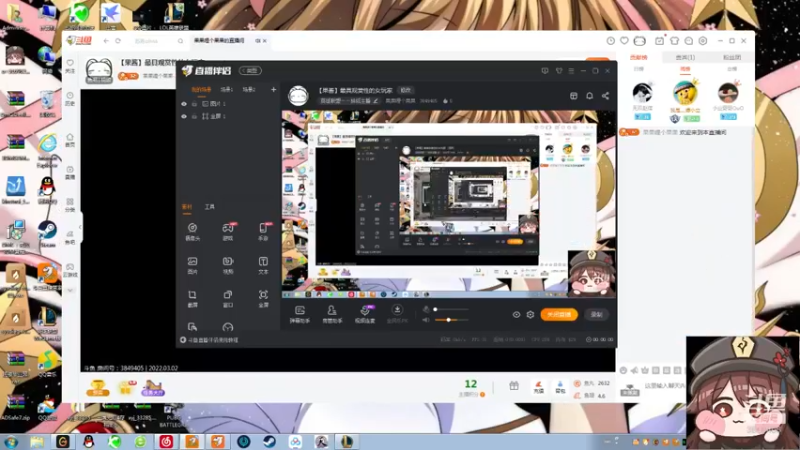Add a mobile game source
This screenshot has width=800, height=450.
[263, 231]
